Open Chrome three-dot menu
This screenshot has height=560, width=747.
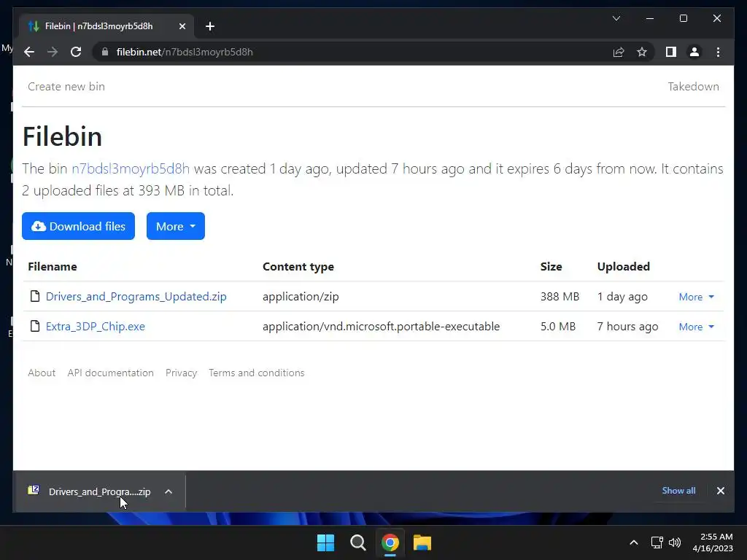tap(718, 52)
